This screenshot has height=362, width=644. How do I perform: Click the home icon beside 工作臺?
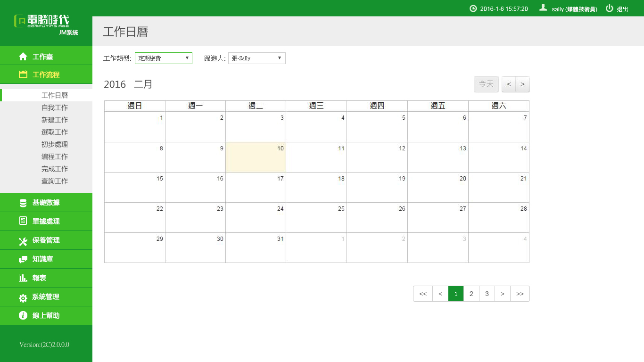pos(23,57)
